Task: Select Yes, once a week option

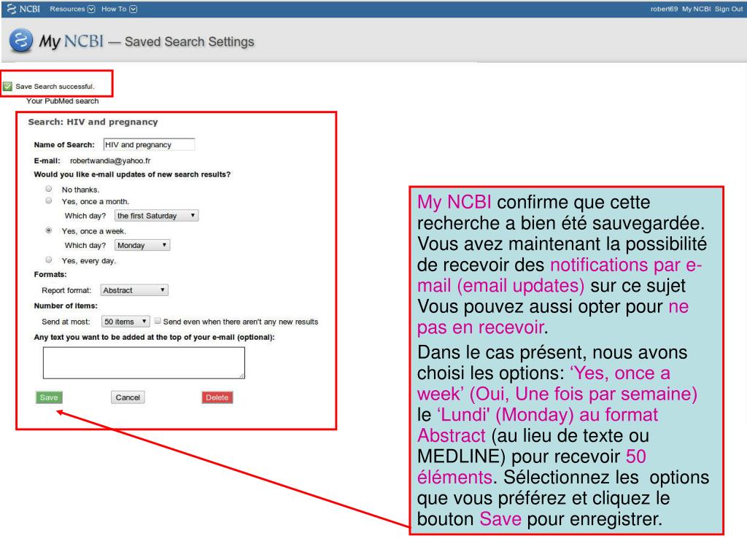Action: (x=49, y=230)
